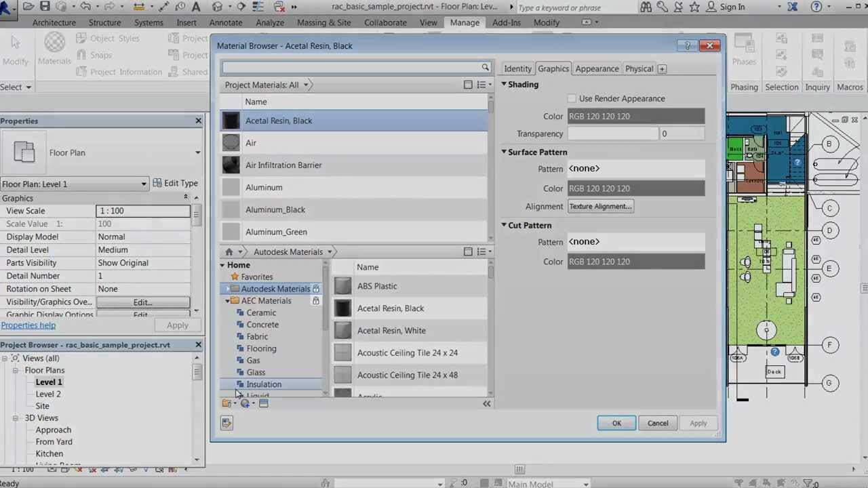The image size is (868, 488).
Task: Click the Shading color RGB 120 120 120 swatch
Action: (636, 116)
